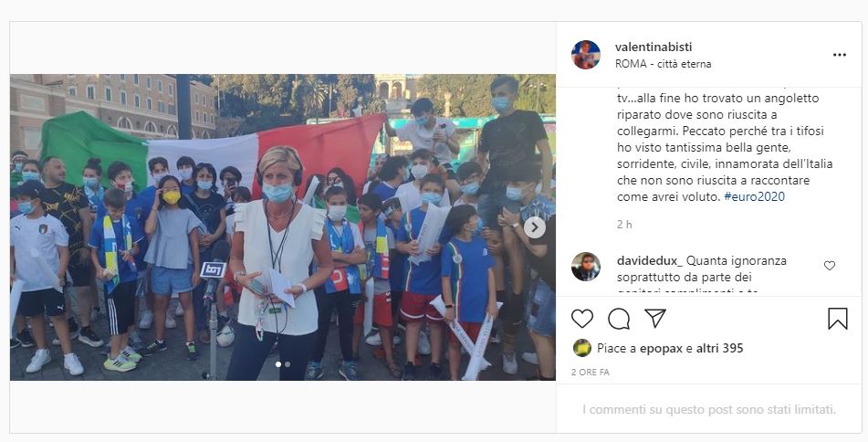
Task: Open epopax small avatar next to likes
Action: tap(581, 348)
